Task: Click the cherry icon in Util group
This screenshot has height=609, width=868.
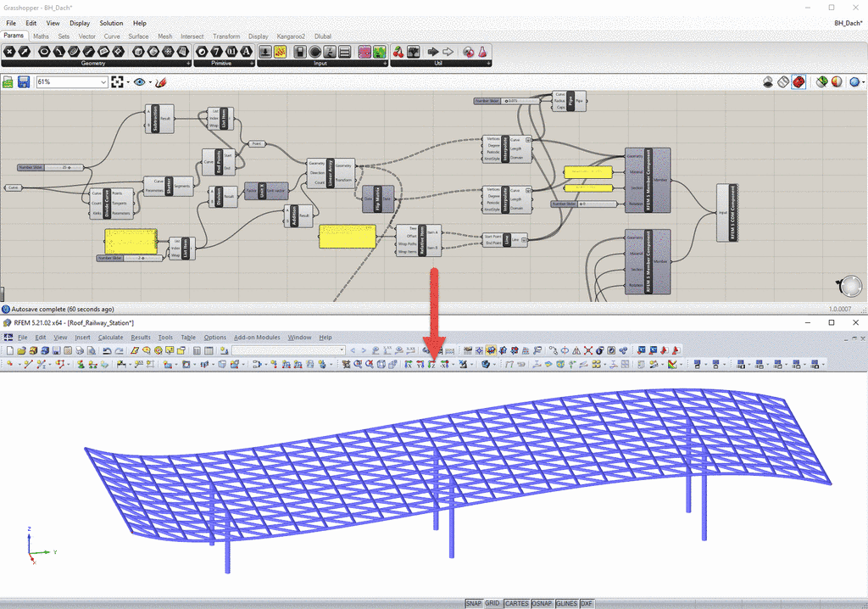Action: [x=398, y=52]
